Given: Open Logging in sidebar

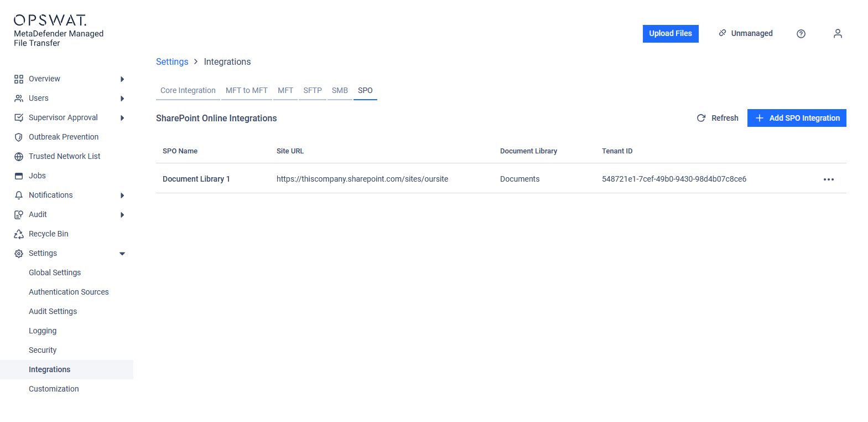Looking at the screenshot, I should [43, 331].
